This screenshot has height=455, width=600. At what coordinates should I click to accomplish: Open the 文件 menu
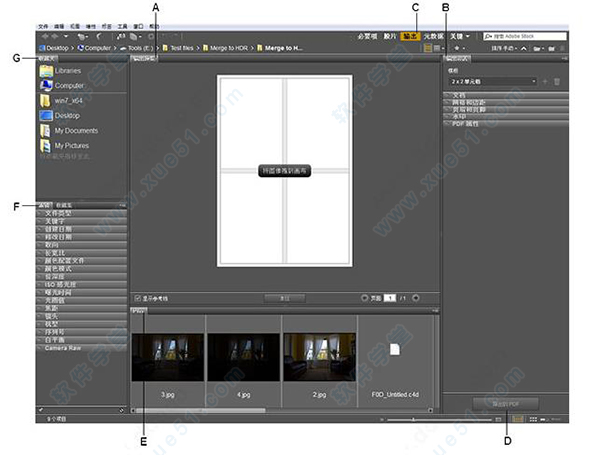coord(42,23)
